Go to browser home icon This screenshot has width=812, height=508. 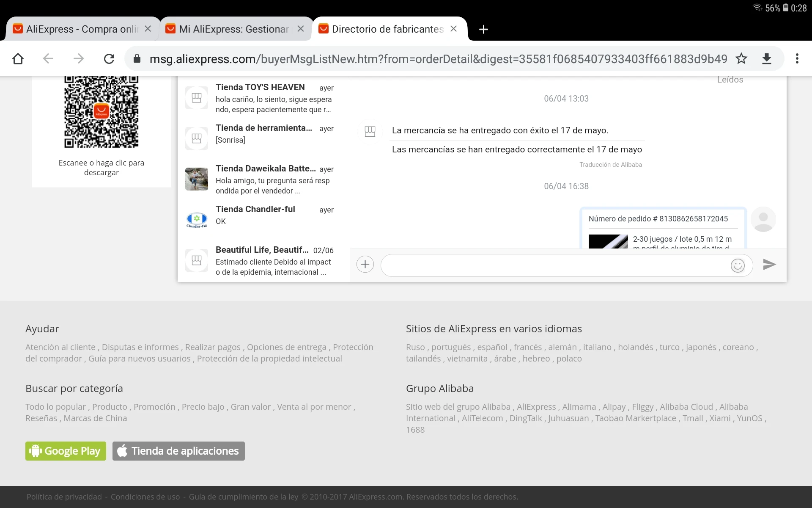tap(18, 58)
